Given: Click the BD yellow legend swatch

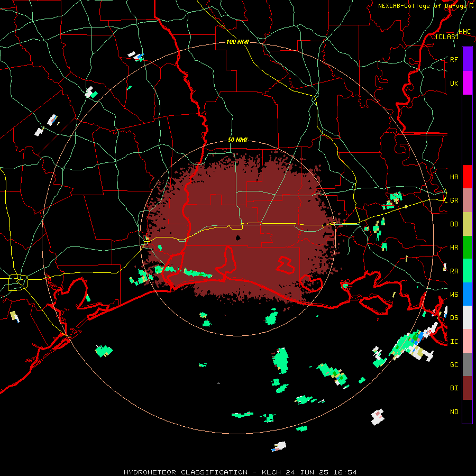Looking at the screenshot, I should coord(467,224).
